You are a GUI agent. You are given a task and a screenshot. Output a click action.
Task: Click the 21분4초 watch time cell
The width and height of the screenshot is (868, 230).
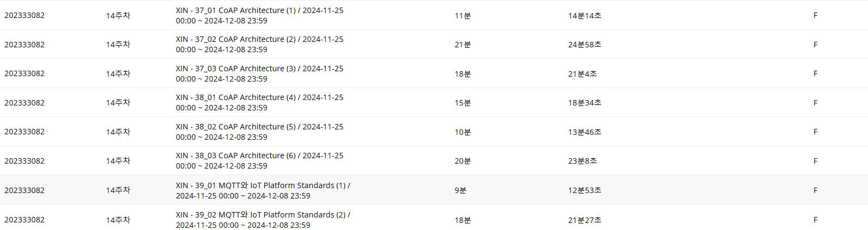(582, 74)
